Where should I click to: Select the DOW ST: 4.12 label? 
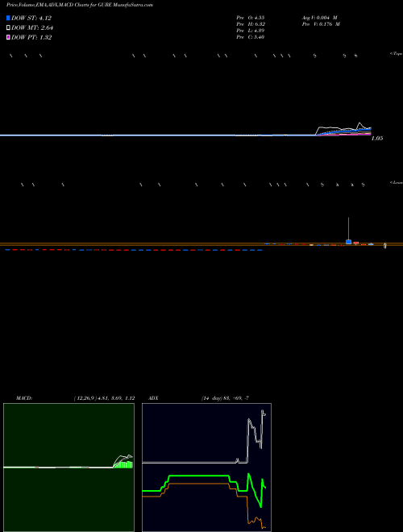pos(31,18)
